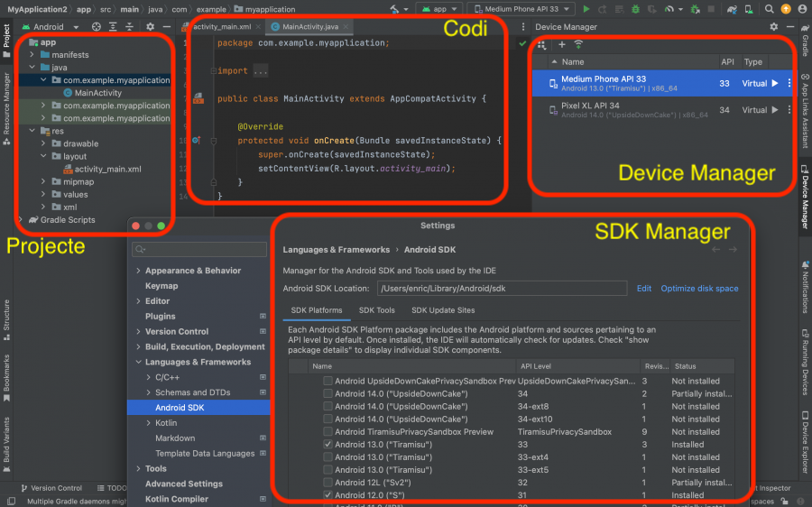Collapse the res folder
This screenshot has height=507, width=812.
click(x=32, y=131)
